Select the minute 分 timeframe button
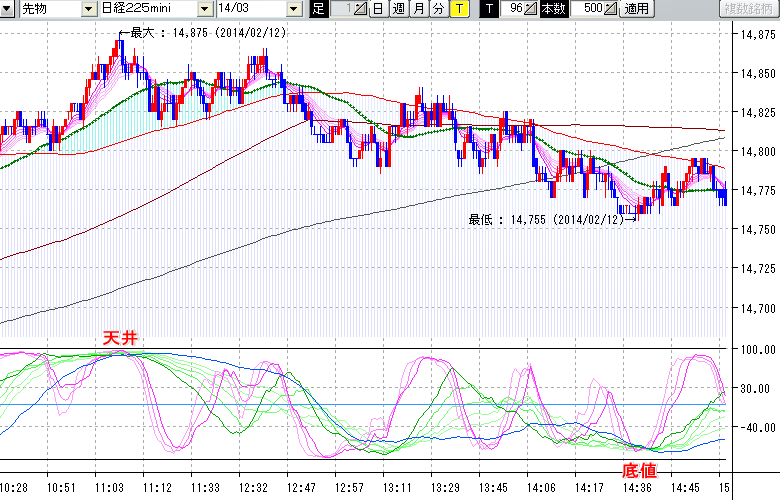This screenshot has width=780, height=500. (x=438, y=9)
